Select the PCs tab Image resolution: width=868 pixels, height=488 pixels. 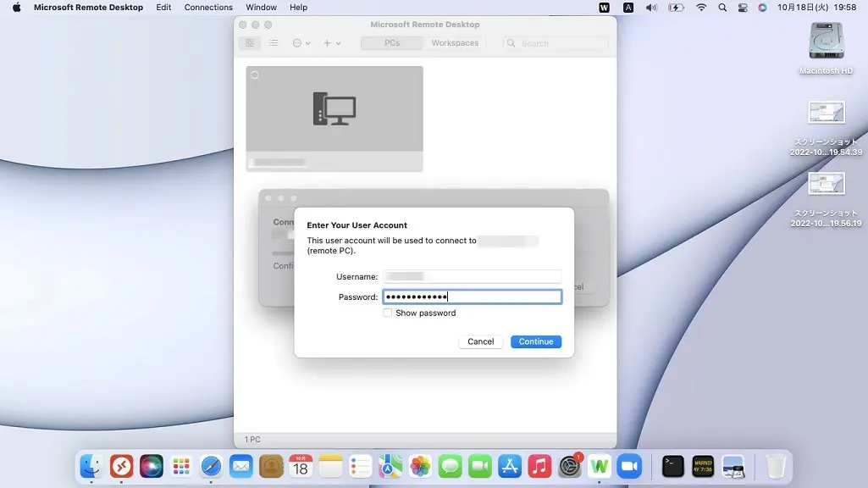(x=391, y=43)
